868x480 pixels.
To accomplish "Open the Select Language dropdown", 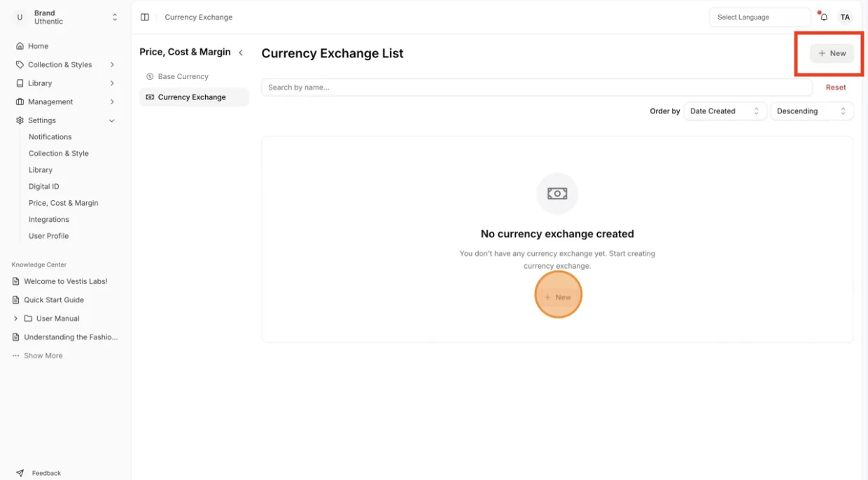I will click(x=759, y=17).
